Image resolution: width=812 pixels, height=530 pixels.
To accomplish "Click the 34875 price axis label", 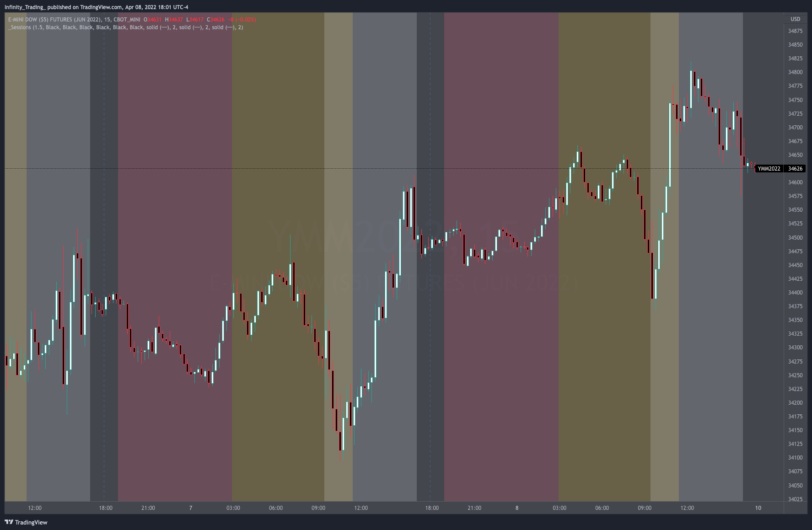I will click(795, 31).
